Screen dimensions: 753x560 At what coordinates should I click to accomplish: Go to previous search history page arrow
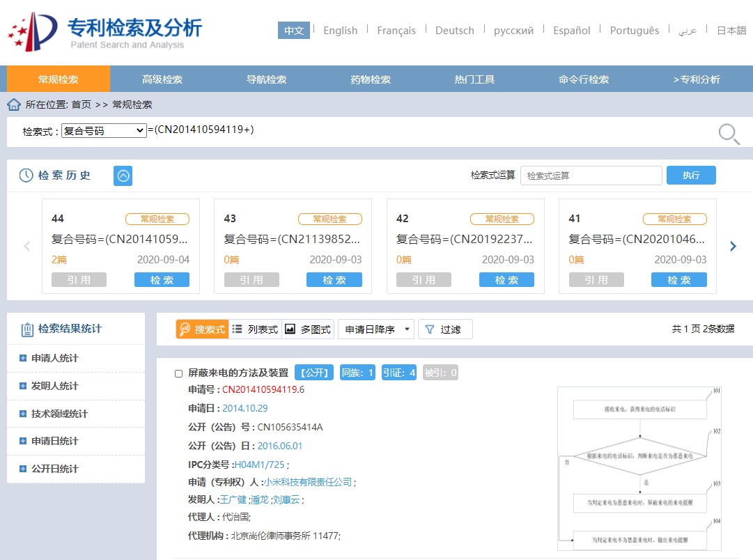27,247
